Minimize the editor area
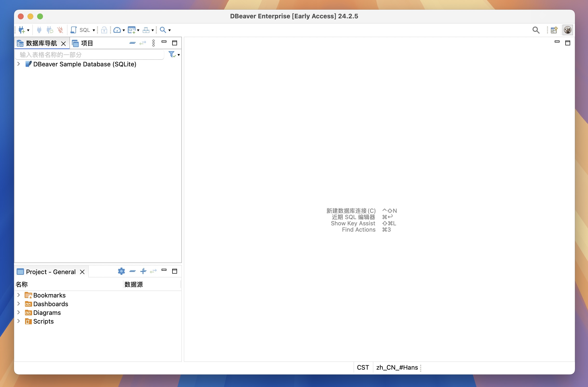 click(x=557, y=42)
